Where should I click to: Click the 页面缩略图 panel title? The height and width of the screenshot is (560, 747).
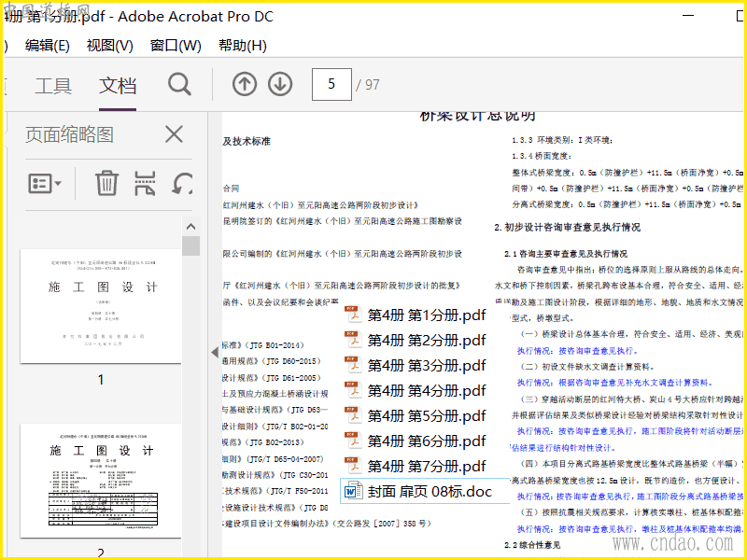click(69, 134)
